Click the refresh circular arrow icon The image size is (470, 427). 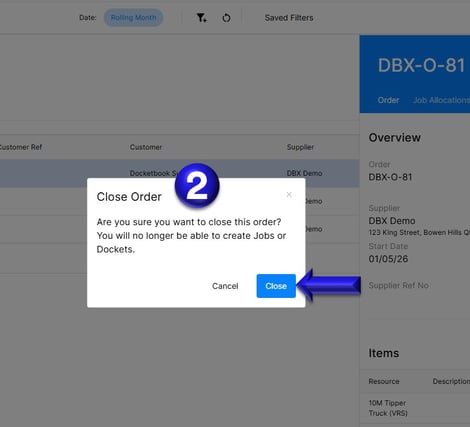tap(226, 18)
